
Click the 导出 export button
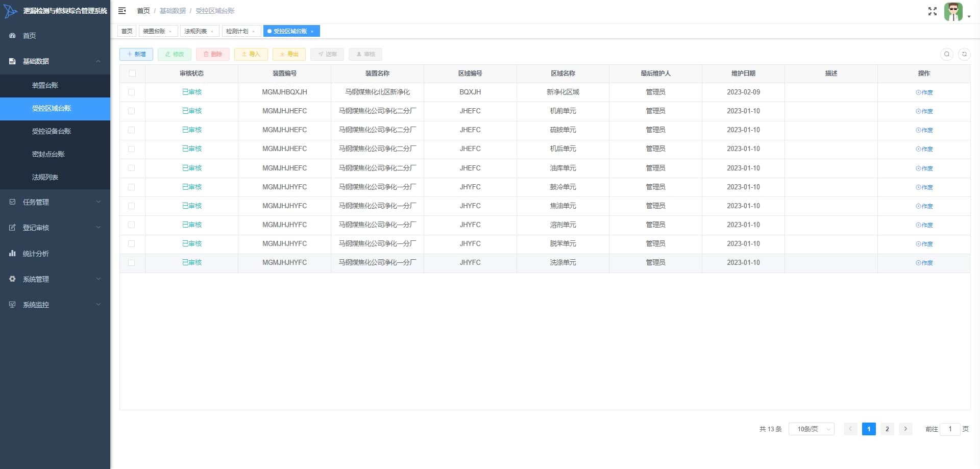289,54
